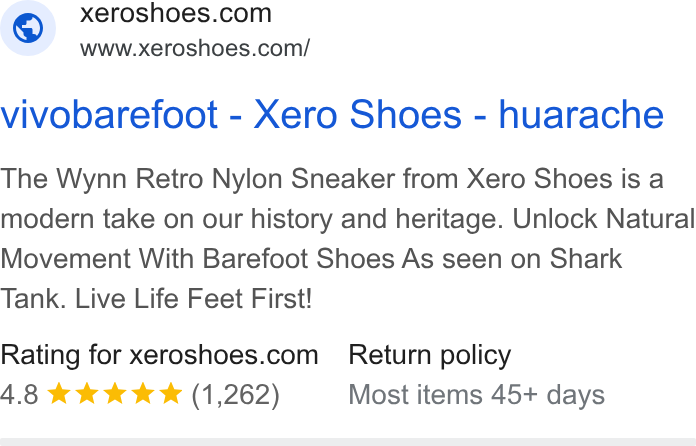Image resolution: width=696 pixels, height=446 pixels.
Task: Click the modern take on our history line
Action: 348,219
